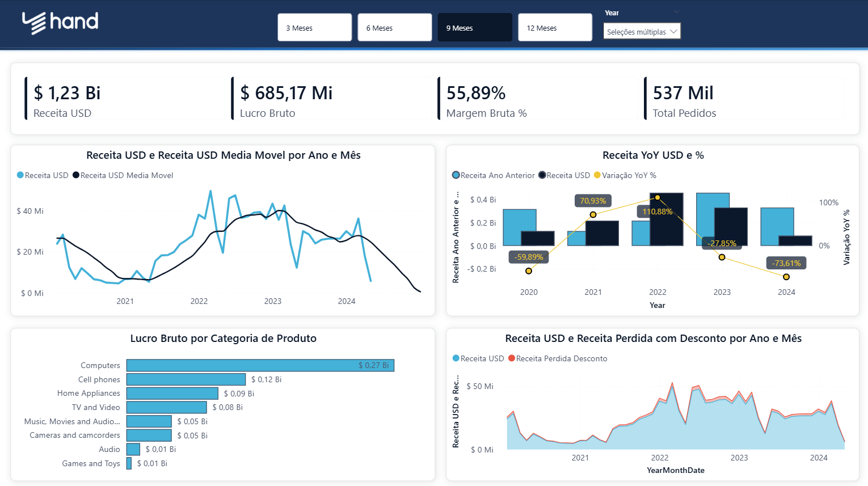
Task: Click the dropdown arrow in Year filter
Action: (x=673, y=32)
